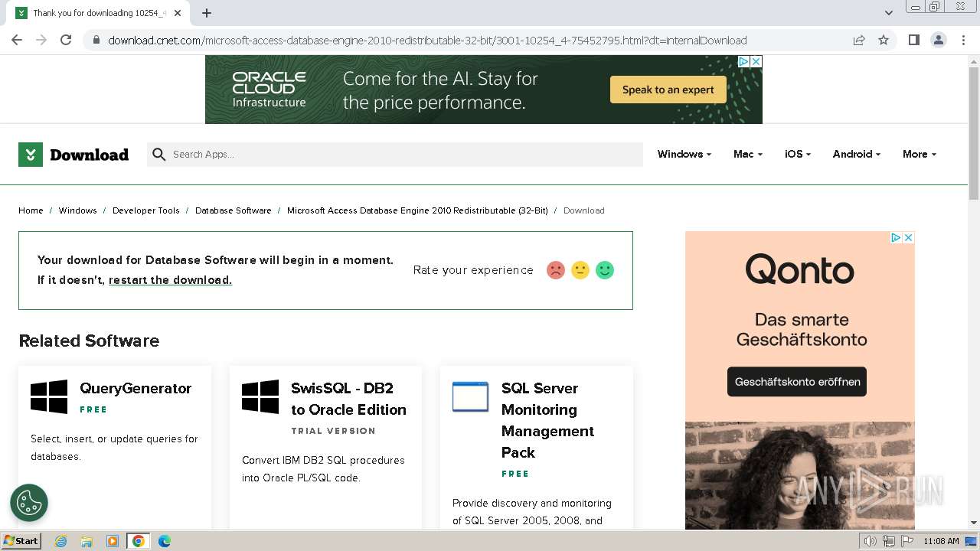Open Windows Media Player from taskbar
This screenshot has height=551, width=980.
(x=113, y=541)
